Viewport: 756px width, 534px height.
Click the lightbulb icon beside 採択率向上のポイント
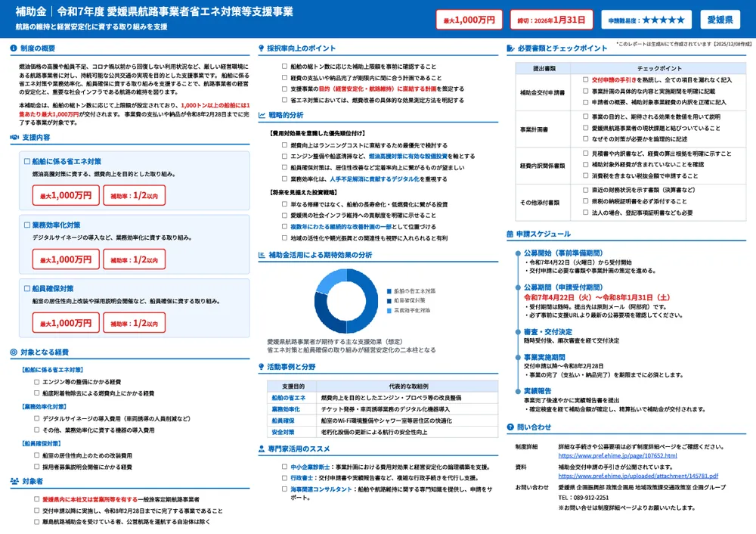click(x=262, y=48)
